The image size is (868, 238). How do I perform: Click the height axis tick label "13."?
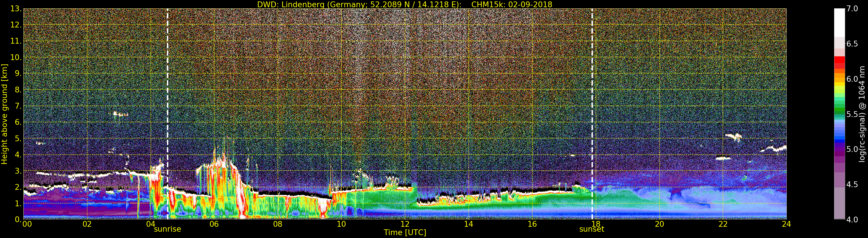point(16,9)
